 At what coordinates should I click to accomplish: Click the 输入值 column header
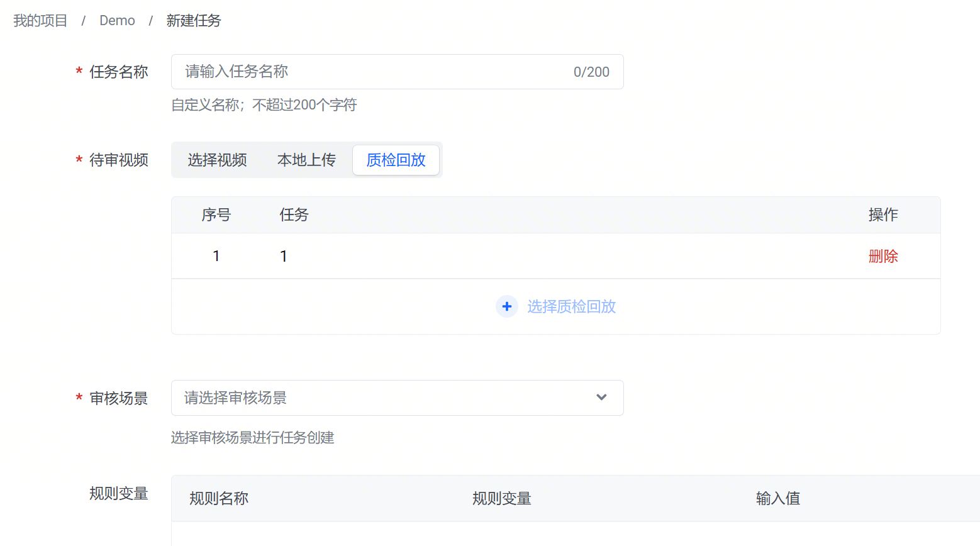(778, 499)
